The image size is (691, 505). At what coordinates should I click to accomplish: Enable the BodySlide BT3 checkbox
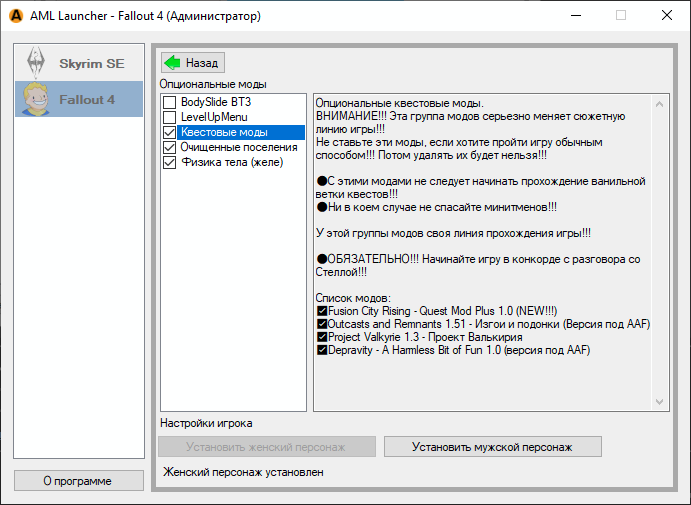click(170, 102)
